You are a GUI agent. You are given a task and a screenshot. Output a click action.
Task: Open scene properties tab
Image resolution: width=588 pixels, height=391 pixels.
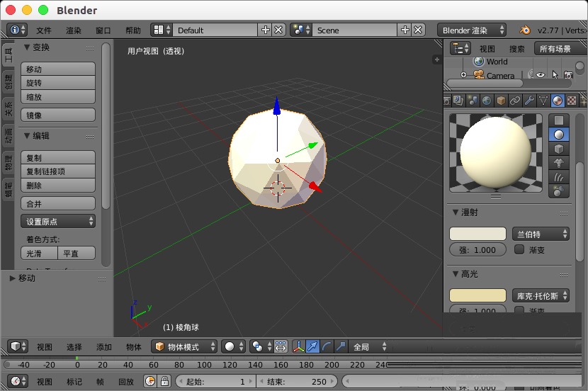473,101
